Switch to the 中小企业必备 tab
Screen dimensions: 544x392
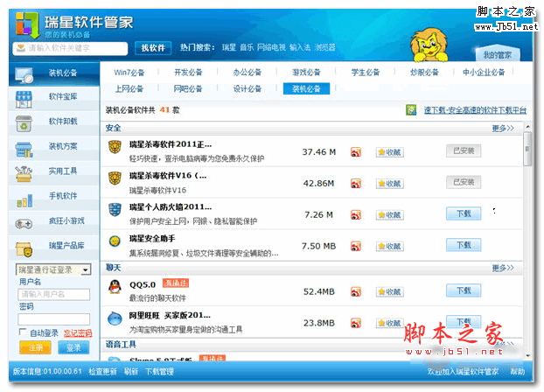484,73
